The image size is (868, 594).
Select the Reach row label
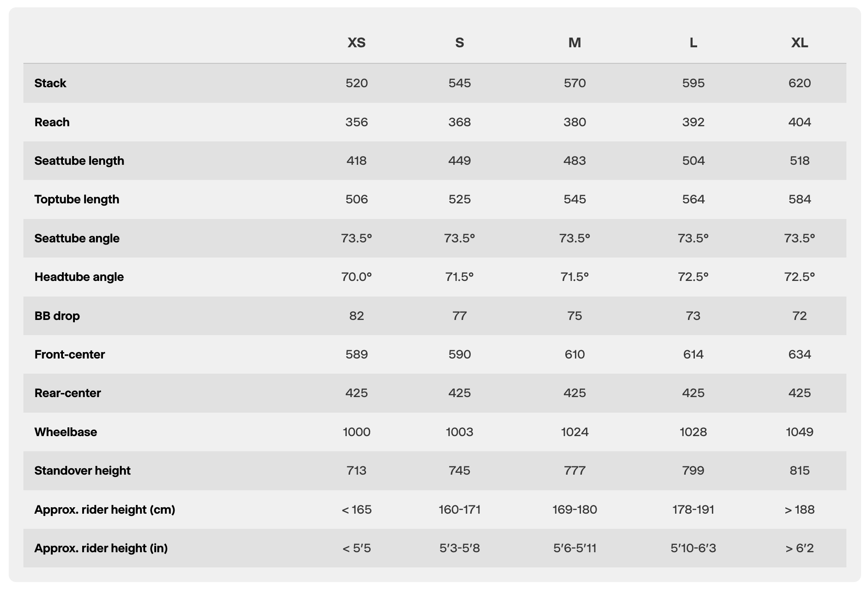click(x=52, y=122)
